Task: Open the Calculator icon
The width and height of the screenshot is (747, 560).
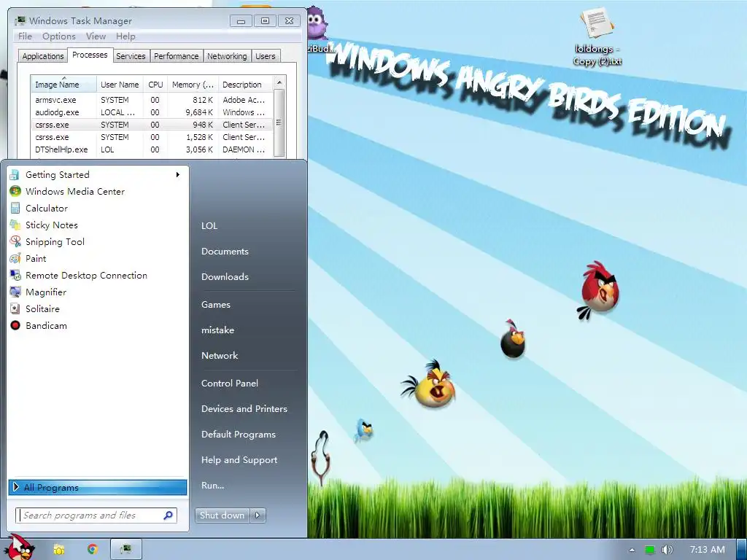Action: [15, 208]
